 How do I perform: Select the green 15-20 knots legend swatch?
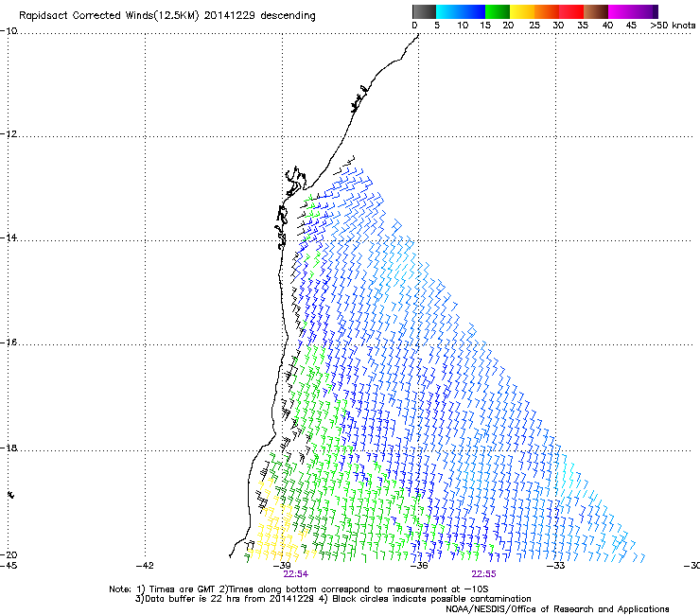498,11
